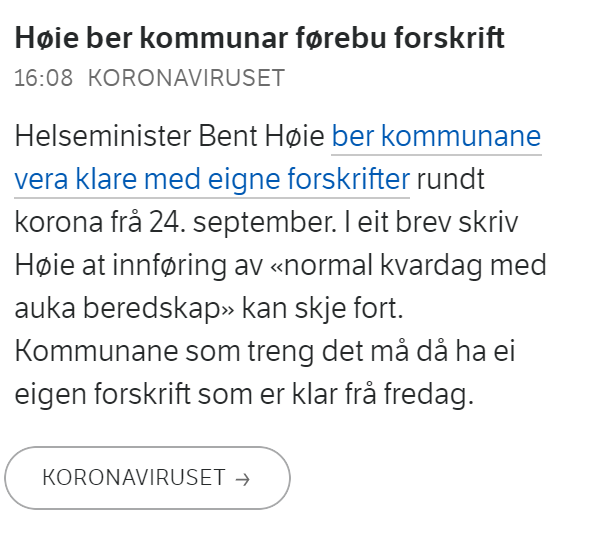Click the date "24. september" in the text
The width and height of the screenshot is (600, 554).
[243, 223]
